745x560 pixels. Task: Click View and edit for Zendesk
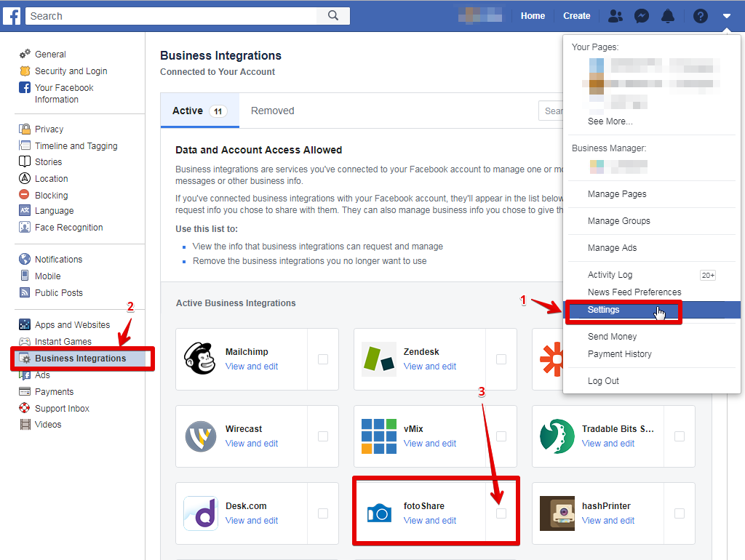[x=429, y=367]
